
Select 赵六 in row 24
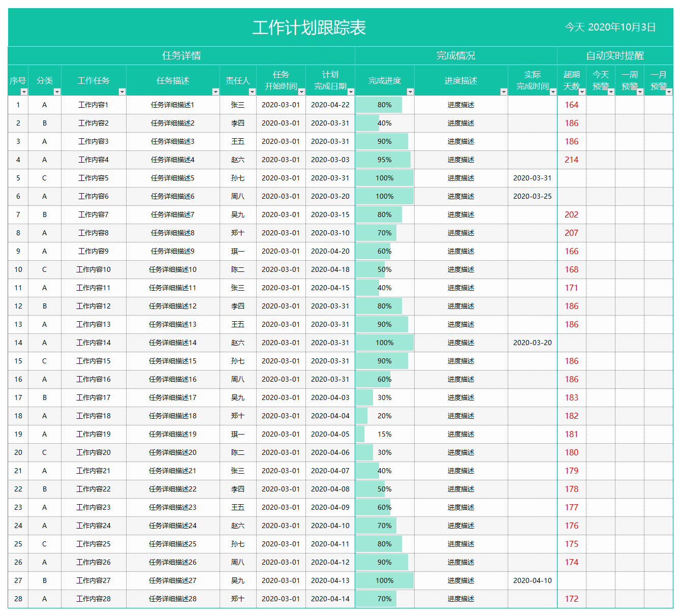tap(238, 526)
